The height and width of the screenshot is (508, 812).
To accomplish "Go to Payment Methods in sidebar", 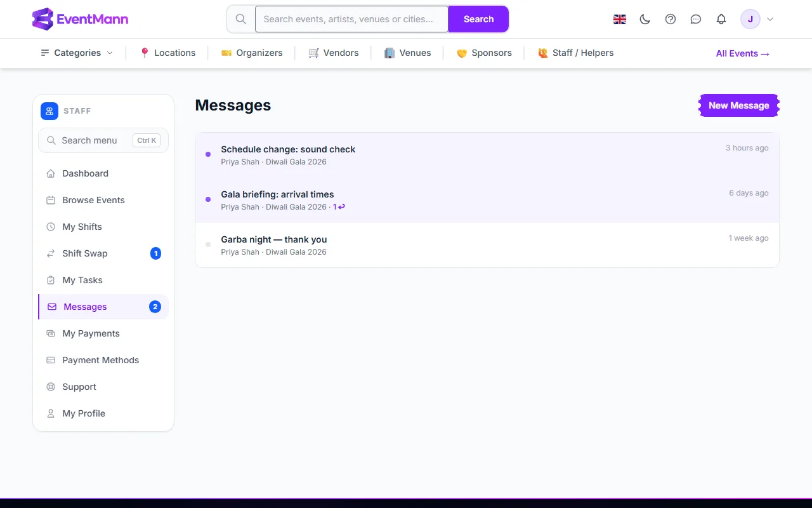I will tap(103, 360).
